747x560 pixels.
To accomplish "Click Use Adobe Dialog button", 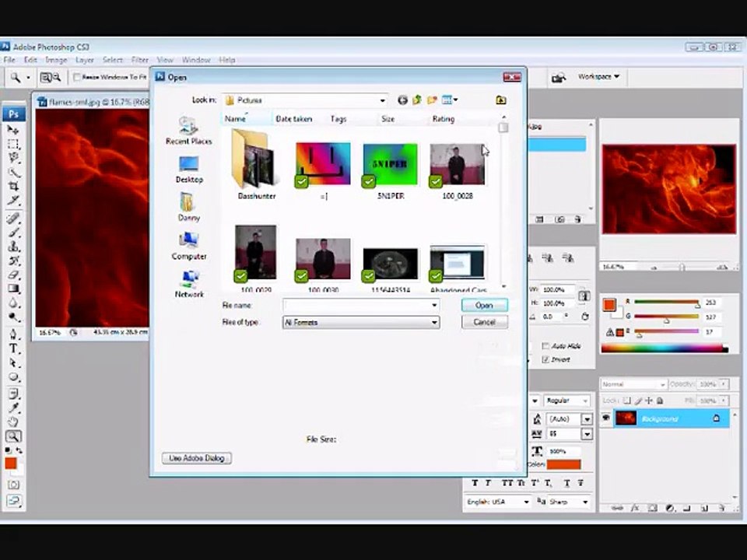I will pos(197,458).
